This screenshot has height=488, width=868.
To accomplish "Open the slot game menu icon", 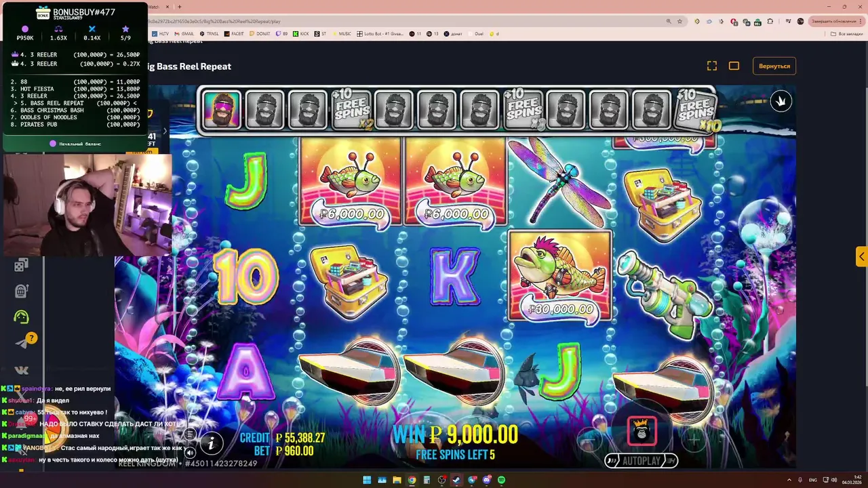I will pyautogui.click(x=191, y=434).
